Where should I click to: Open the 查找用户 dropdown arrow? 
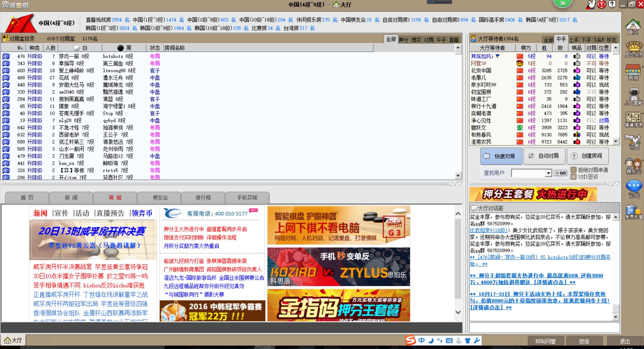[x=549, y=173]
